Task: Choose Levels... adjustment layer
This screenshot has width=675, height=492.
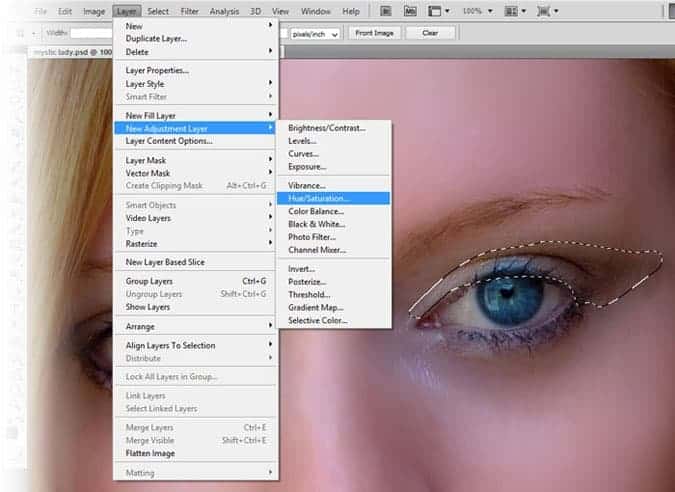Action: 334,141
